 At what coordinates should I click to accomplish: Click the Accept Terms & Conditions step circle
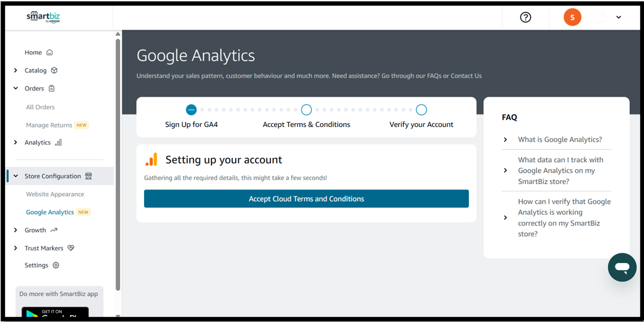[x=306, y=110]
